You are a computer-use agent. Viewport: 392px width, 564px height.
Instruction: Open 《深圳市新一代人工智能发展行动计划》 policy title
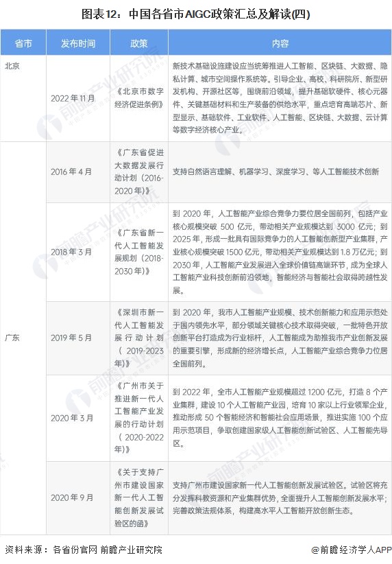click(x=139, y=338)
